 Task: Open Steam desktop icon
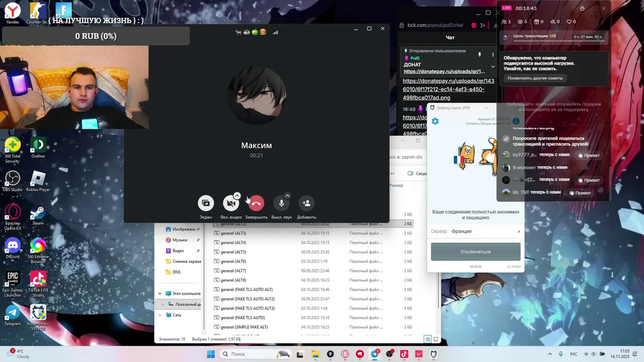tap(38, 215)
